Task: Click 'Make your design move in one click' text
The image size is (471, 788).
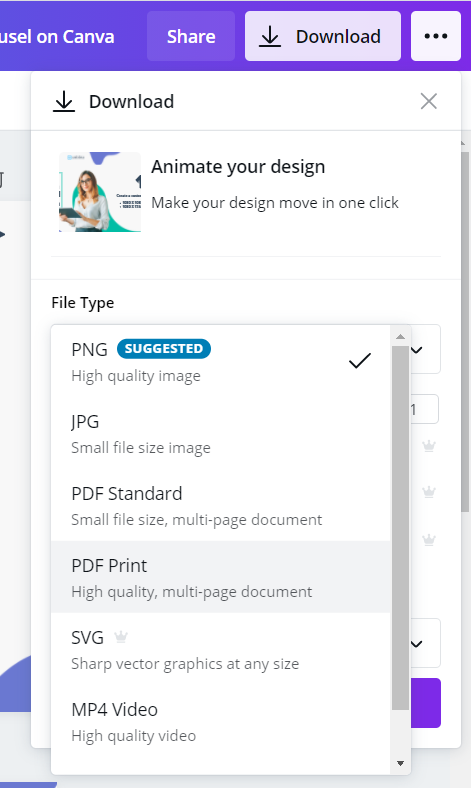Action: coord(275,203)
